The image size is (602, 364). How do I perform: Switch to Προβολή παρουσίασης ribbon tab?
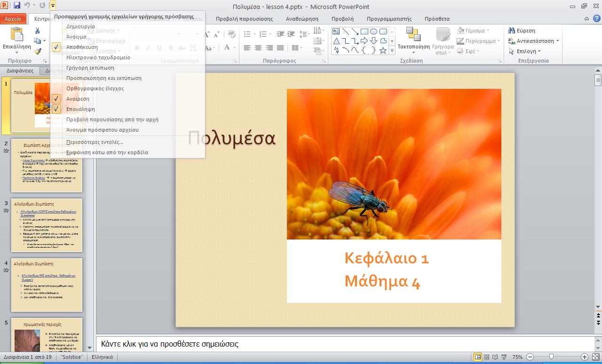pos(244,19)
